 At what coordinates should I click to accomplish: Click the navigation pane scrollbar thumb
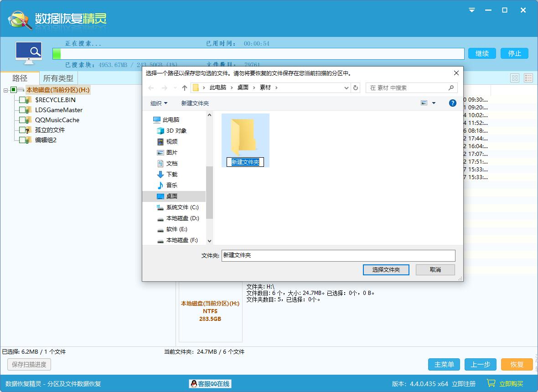(x=210, y=192)
